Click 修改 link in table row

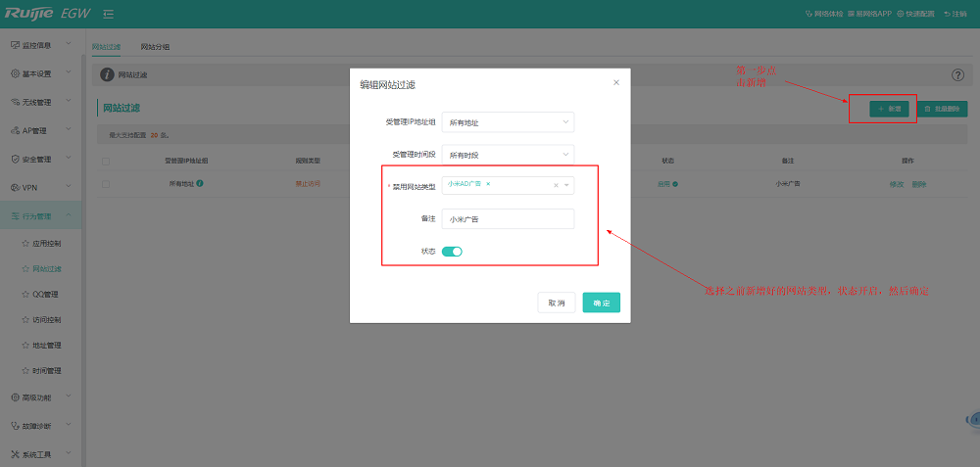pos(897,184)
